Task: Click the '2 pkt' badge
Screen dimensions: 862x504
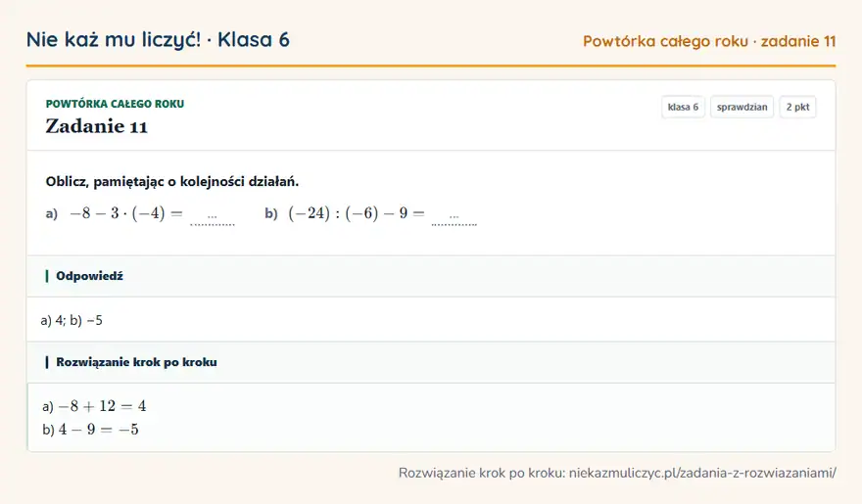Action: click(797, 107)
